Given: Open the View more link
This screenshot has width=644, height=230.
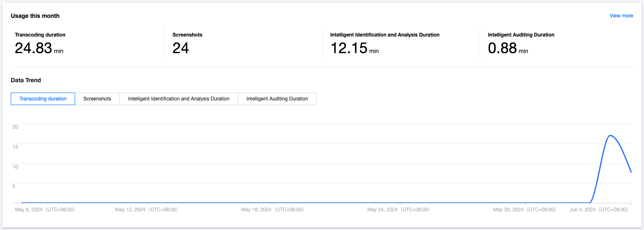Looking at the screenshot, I should coord(621,16).
